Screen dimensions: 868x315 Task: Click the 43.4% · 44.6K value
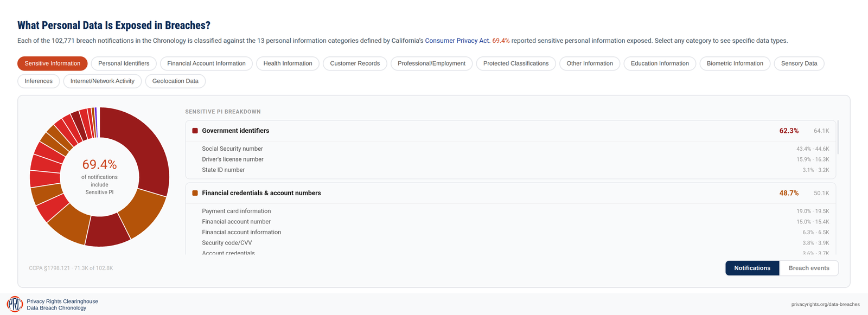tap(813, 149)
